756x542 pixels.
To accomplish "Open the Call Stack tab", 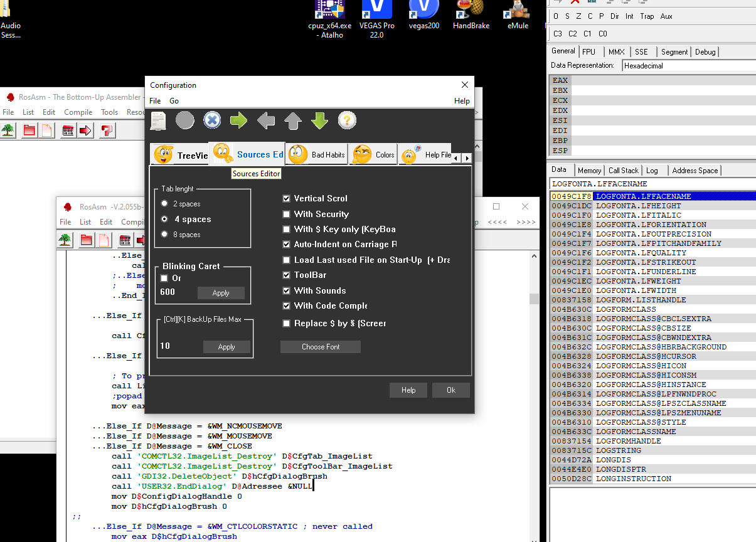I will (623, 170).
